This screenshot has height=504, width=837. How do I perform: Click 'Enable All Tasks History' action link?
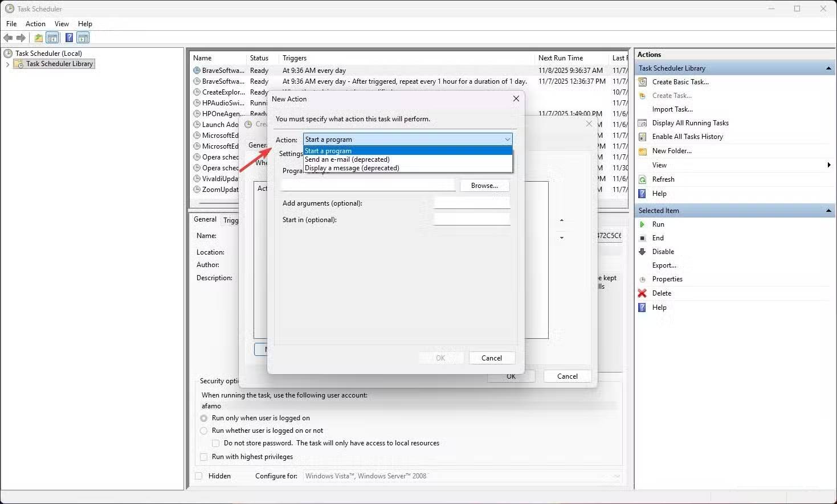(688, 137)
